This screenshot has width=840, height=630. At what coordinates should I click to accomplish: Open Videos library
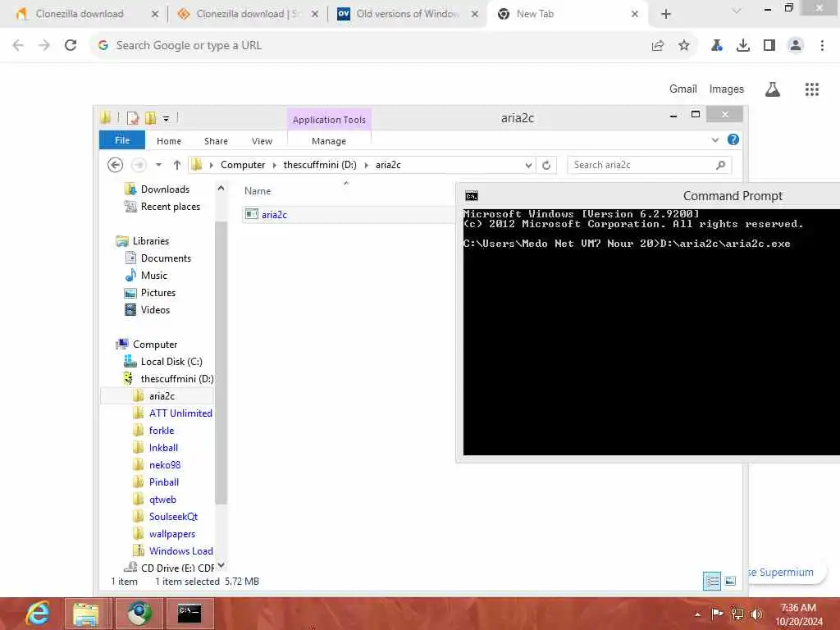coord(155,309)
